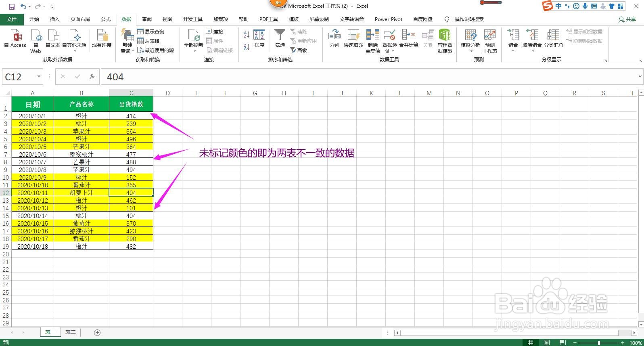Click header cell 出货箱数

(x=131, y=104)
